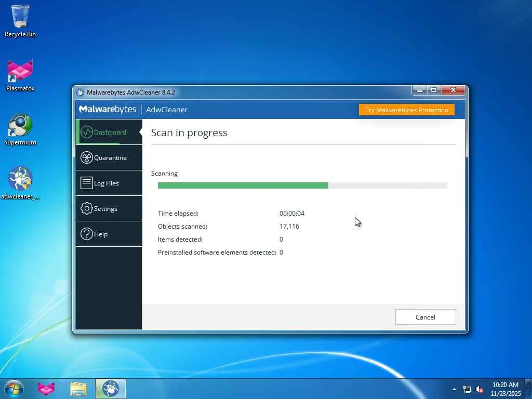
Task: Open the Windows Start orb
Action: click(14, 389)
